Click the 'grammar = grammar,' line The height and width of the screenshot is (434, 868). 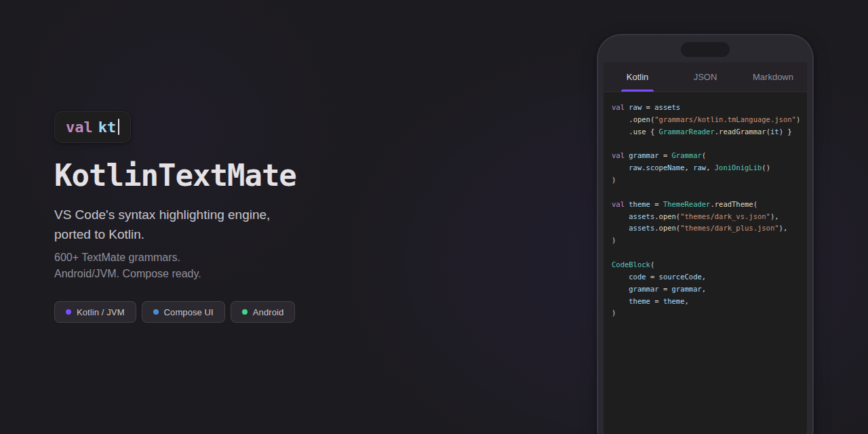pyautogui.click(x=667, y=289)
